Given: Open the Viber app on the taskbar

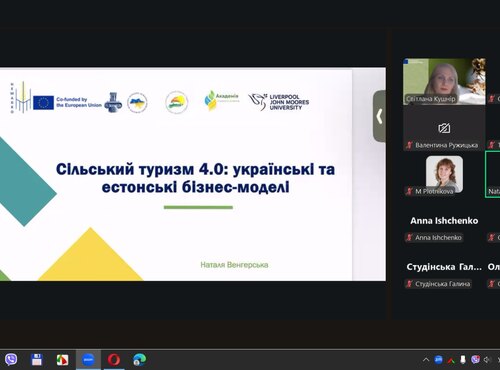Looking at the screenshot, I should (x=11, y=359).
